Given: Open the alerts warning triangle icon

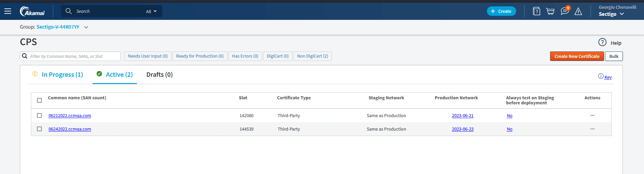Looking at the screenshot, I should [x=578, y=11].
